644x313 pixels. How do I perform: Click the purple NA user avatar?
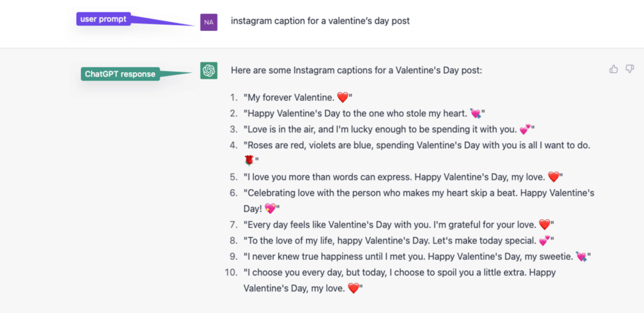[x=209, y=22]
